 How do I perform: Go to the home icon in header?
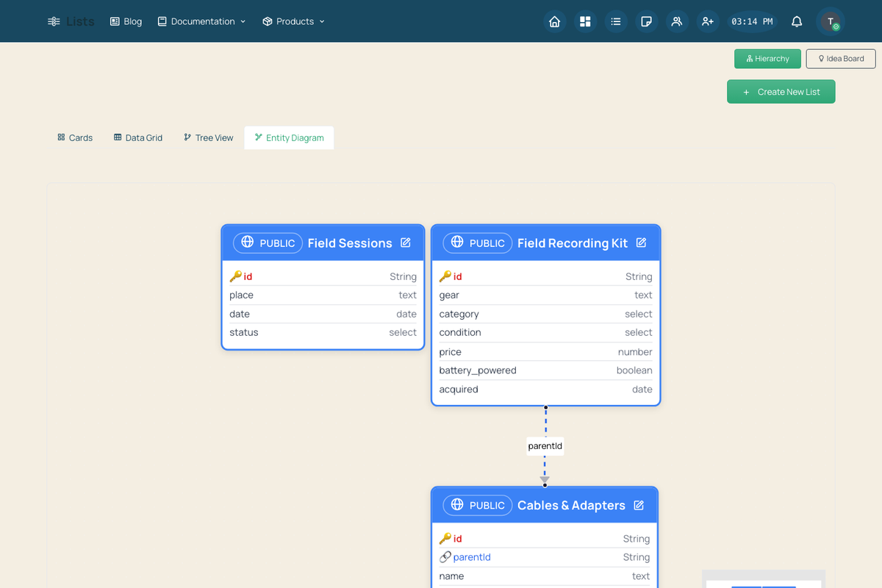pyautogui.click(x=555, y=21)
